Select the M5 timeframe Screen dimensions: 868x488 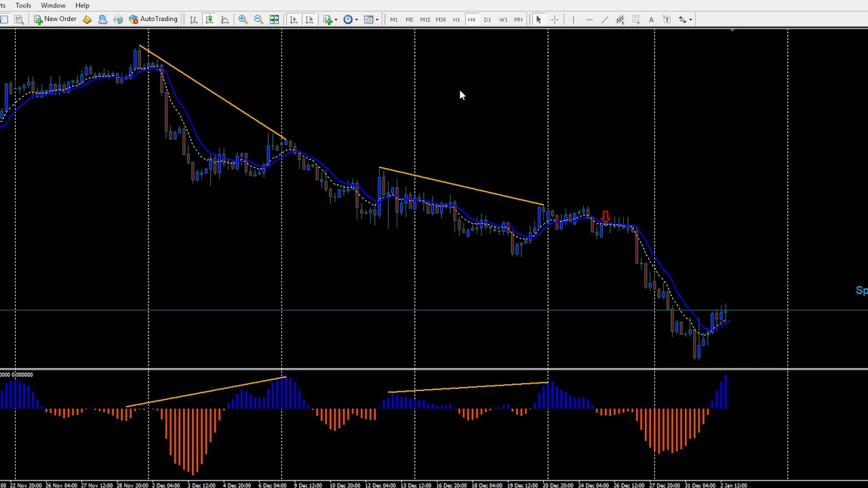[410, 19]
